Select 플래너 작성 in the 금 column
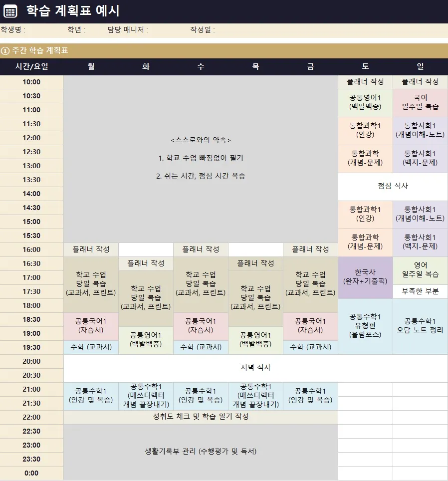The width and height of the screenshot is (448, 481). (311, 249)
